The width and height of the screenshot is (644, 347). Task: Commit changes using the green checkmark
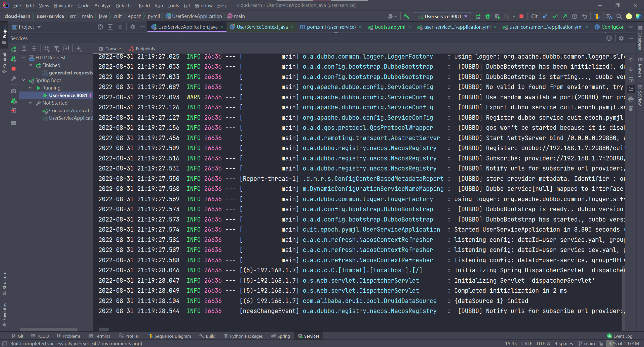coord(555,16)
